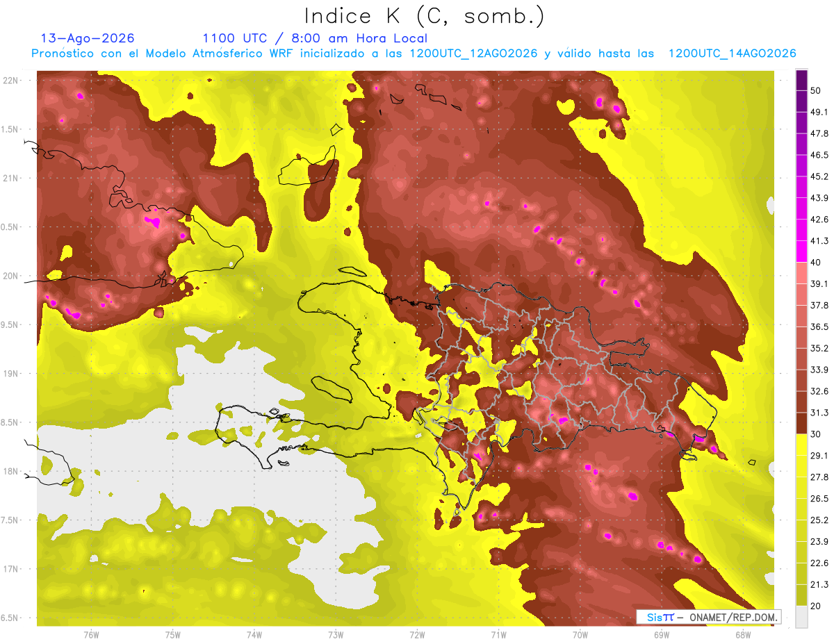Click the '68W' longitude label

743,634
